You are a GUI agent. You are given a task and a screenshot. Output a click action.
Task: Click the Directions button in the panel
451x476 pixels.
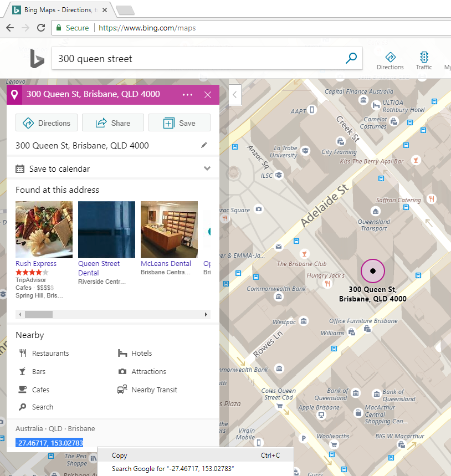[x=47, y=123]
